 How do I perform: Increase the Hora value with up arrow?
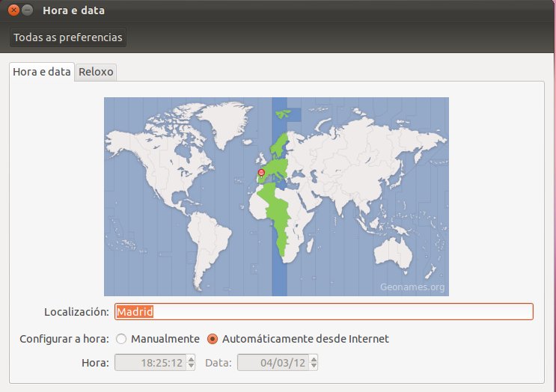point(191,359)
